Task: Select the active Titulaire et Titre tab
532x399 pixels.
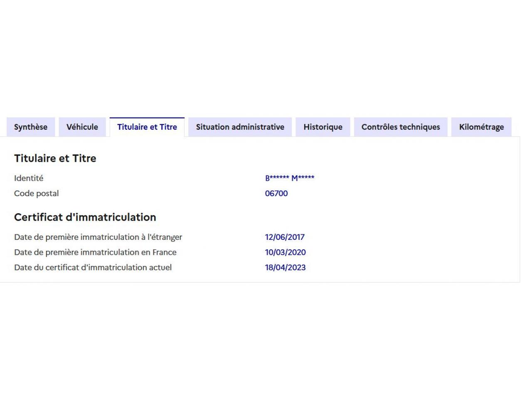Action: 147,127
